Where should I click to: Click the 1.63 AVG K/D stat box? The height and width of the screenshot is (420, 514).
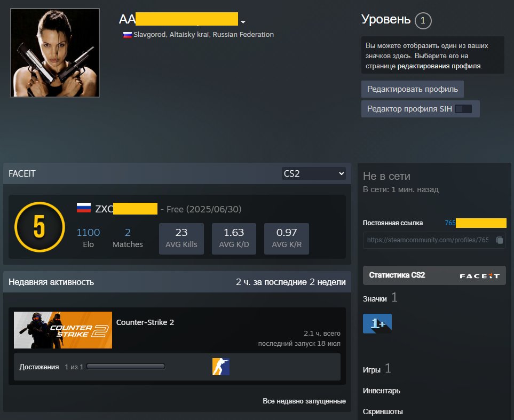point(234,239)
